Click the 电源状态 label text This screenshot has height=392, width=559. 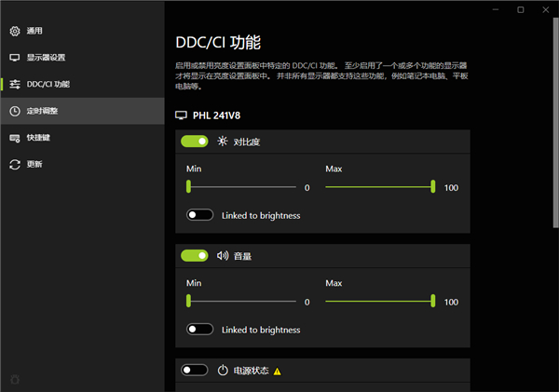pyautogui.click(x=251, y=371)
